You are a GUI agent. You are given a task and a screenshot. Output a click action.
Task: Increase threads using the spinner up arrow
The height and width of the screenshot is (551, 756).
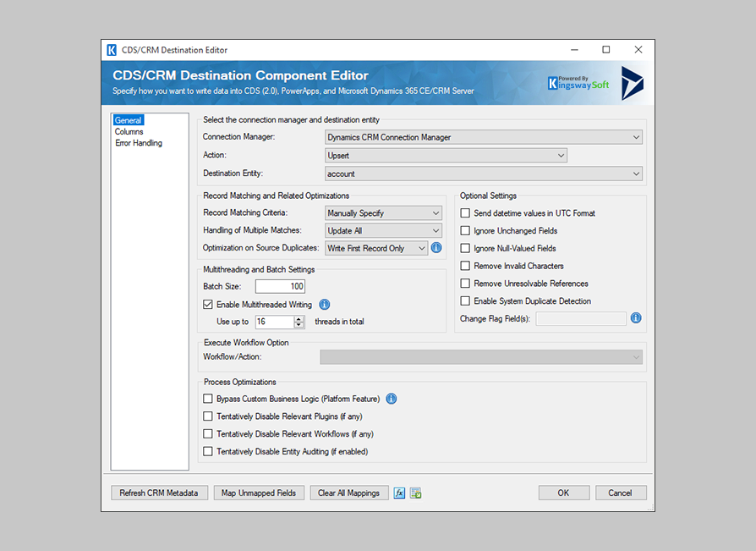coord(300,318)
